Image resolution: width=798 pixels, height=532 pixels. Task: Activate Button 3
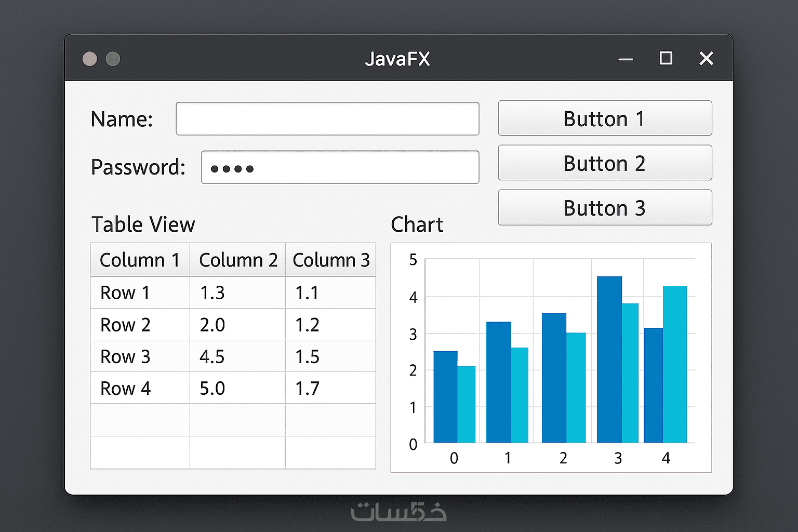click(605, 208)
